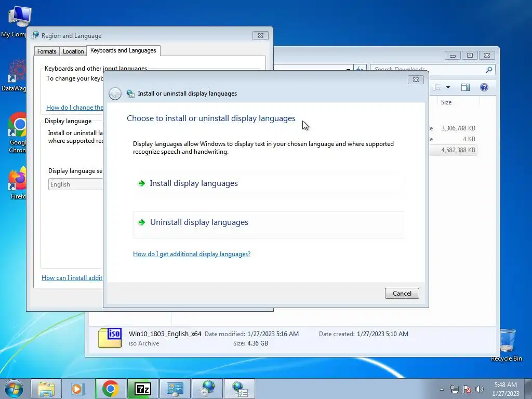Open 'How do I get additional display languages?' link

191,254
